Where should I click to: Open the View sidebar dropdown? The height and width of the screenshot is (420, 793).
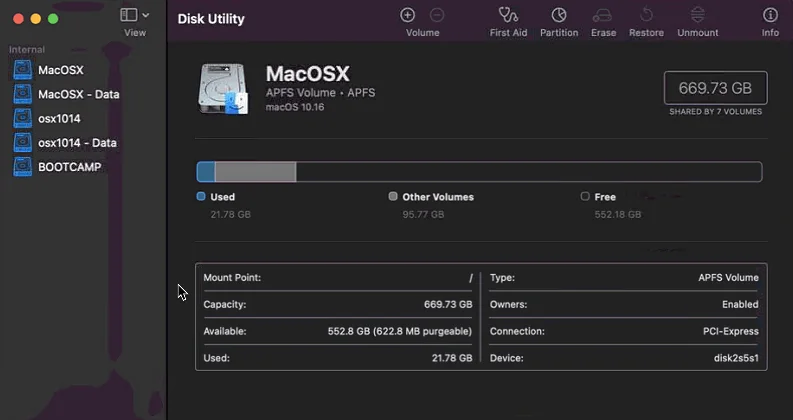pyautogui.click(x=134, y=15)
